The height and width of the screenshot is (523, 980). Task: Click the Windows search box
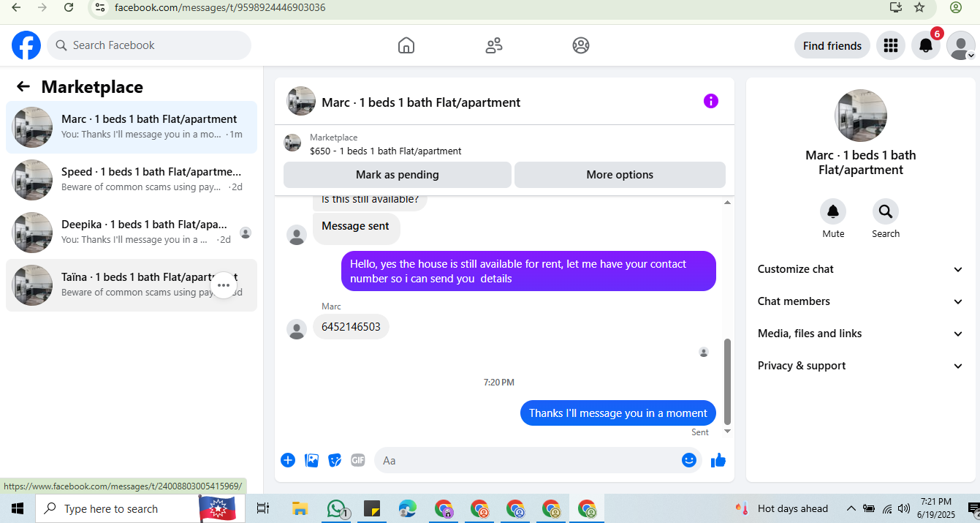pyautogui.click(x=117, y=508)
